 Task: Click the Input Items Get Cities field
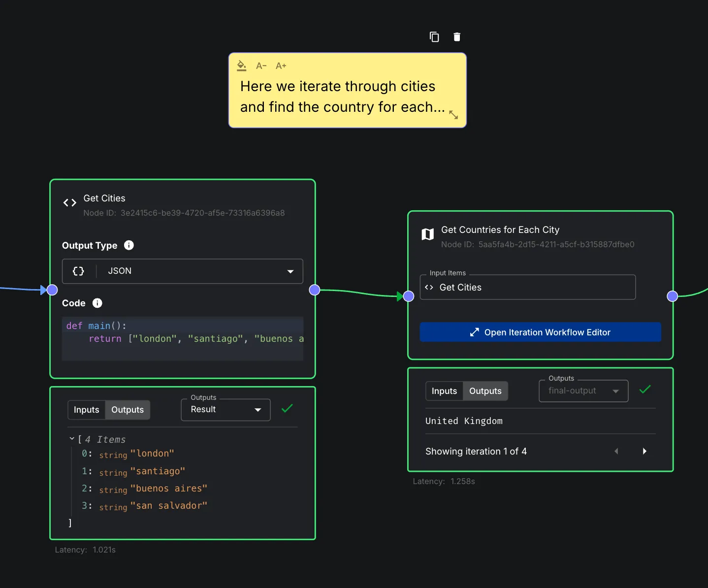[x=528, y=287]
